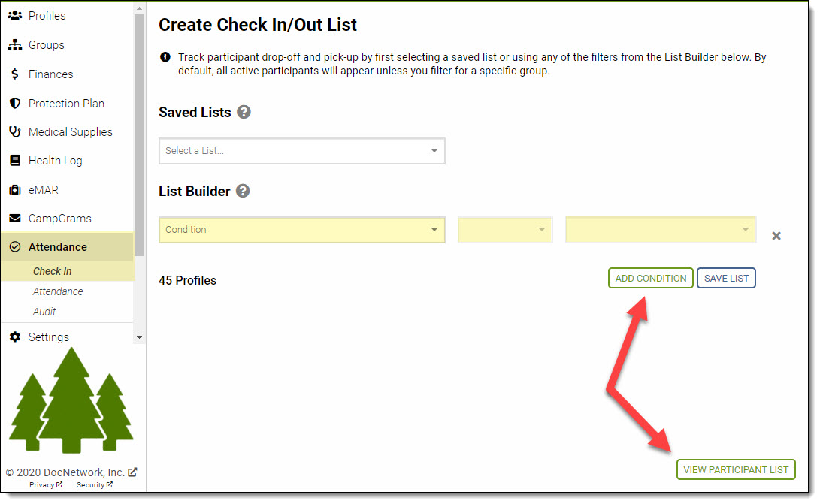Switch to the Audit subsection
Image resolution: width=820 pixels, height=504 pixels.
pyautogui.click(x=44, y=311)
